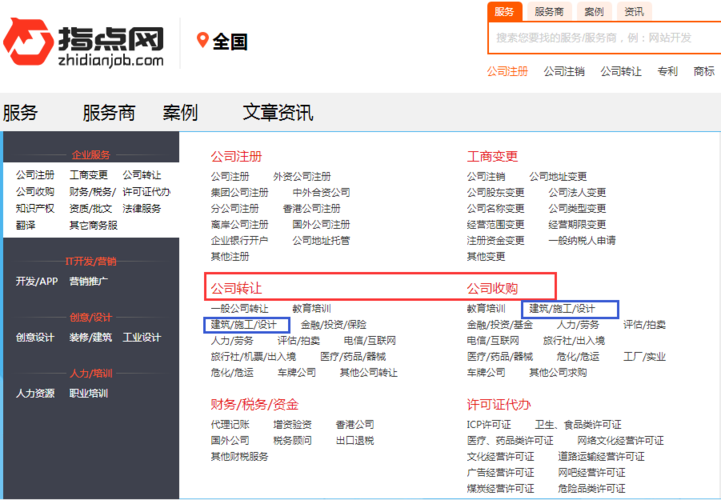
Task: Select the 资讯 search tab
Action: (x=634, y=11)
